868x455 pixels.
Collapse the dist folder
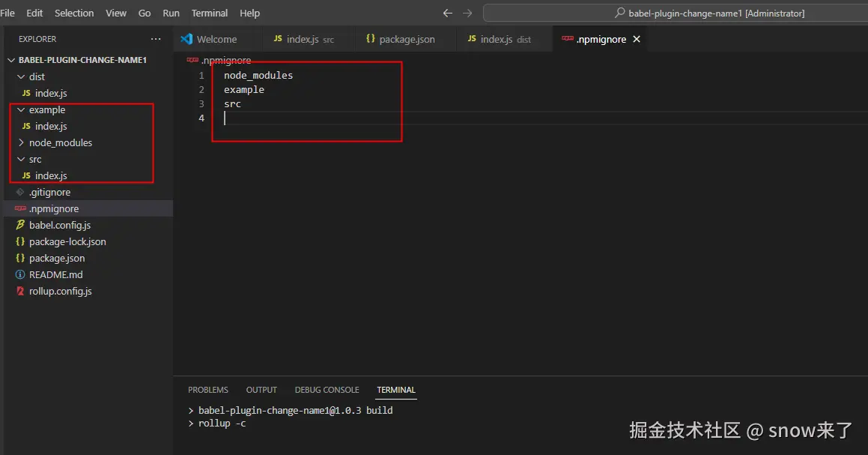tap(21, 76)
